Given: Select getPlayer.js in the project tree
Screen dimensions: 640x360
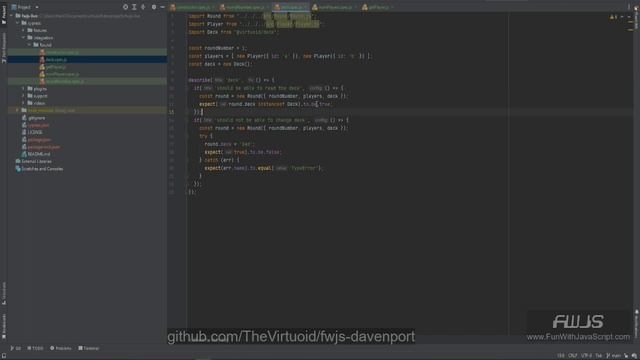Looking at the screenshot, I should click(87, 67).
